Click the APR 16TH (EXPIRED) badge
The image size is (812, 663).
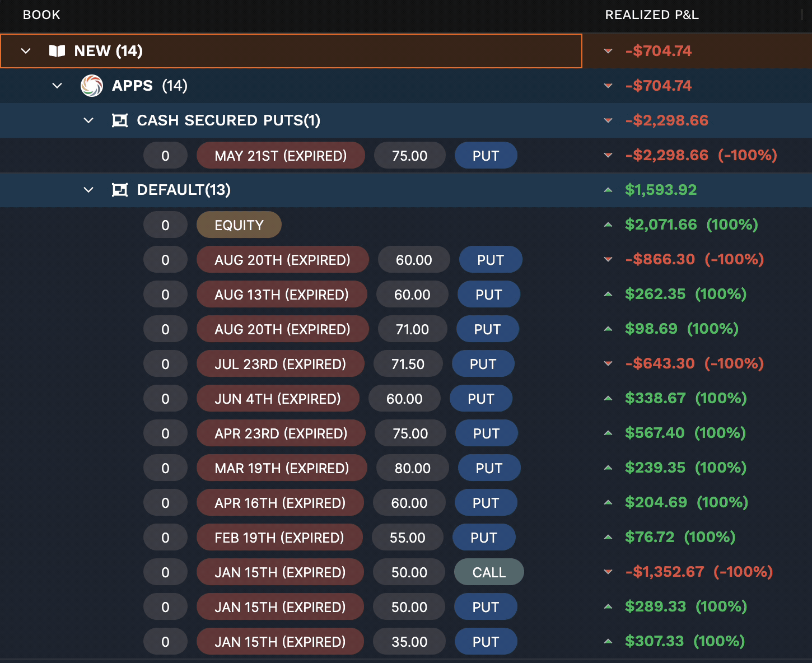tap(280, 503)
